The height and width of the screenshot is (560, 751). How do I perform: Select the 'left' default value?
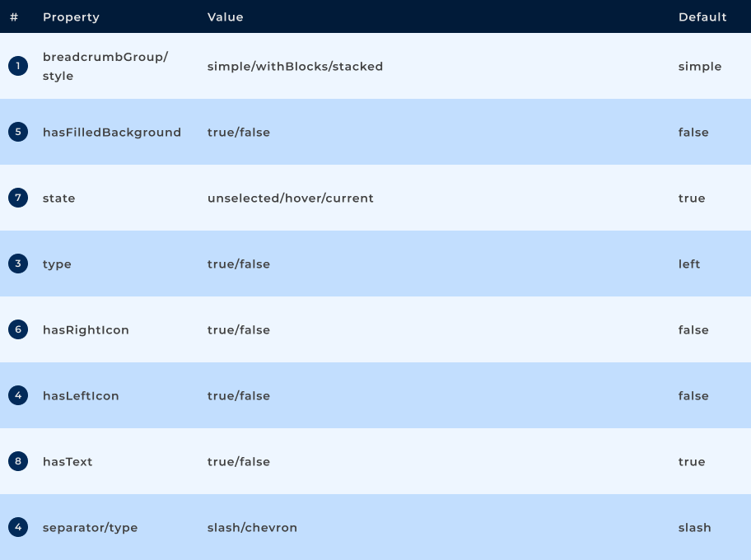689,264
